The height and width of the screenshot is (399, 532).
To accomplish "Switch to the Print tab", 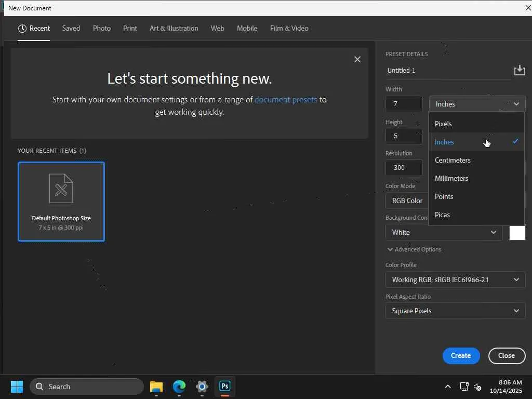I will (x=130, y=29).
